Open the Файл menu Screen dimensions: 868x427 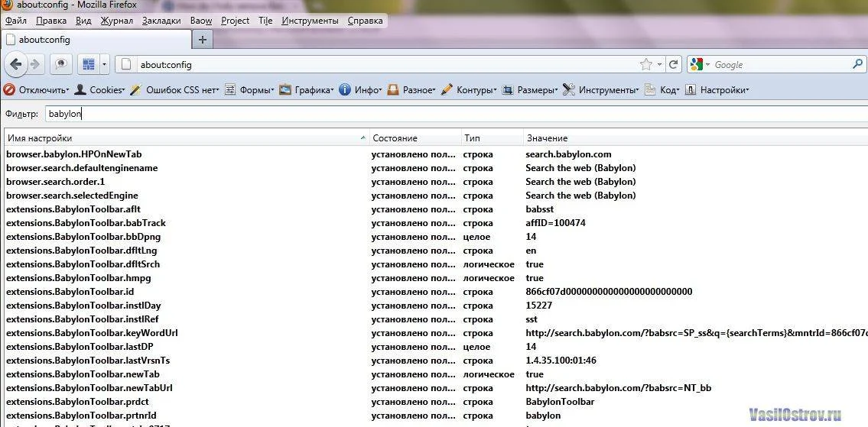pos(16,21)
